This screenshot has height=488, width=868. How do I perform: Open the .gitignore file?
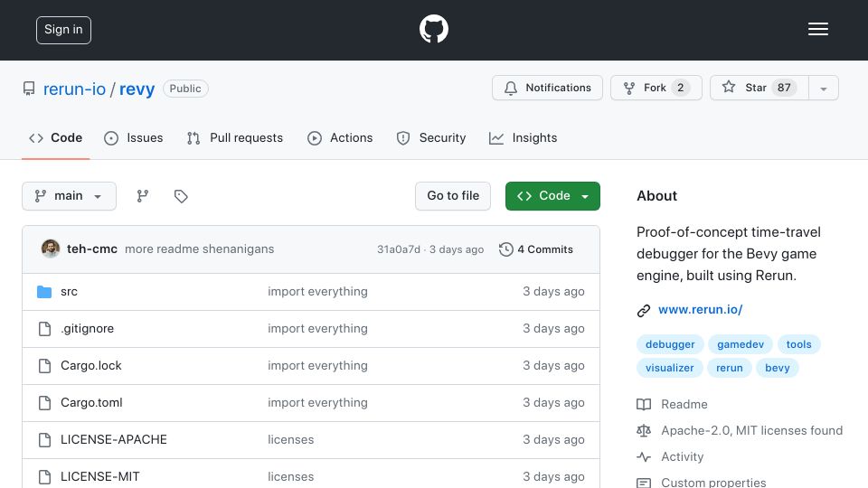[x=88, y=329]
